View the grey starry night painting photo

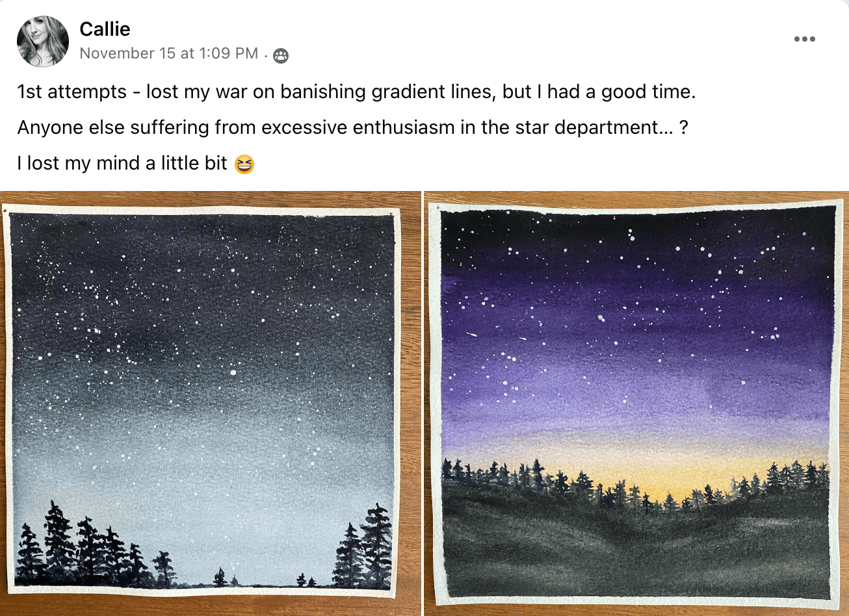pos(211,404)
